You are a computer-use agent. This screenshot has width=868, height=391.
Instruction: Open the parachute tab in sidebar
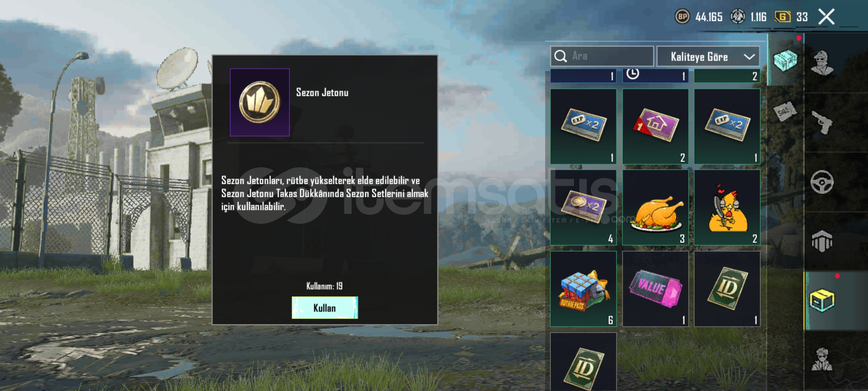(822, 241)
